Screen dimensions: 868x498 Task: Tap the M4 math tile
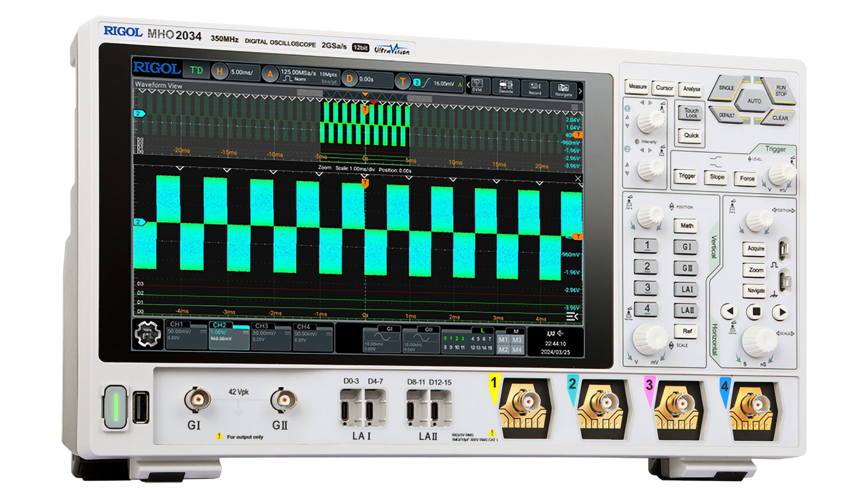pyautogui.click(x=517, y=350)
